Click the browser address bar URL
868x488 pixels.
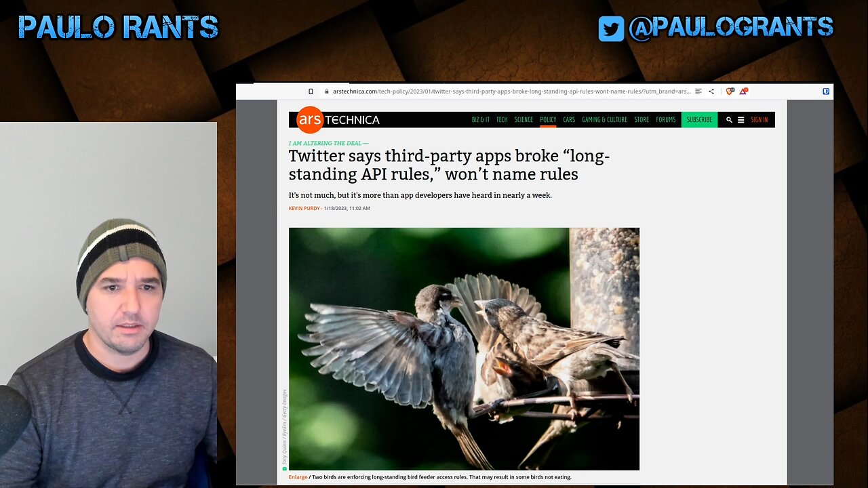[512, 91]
